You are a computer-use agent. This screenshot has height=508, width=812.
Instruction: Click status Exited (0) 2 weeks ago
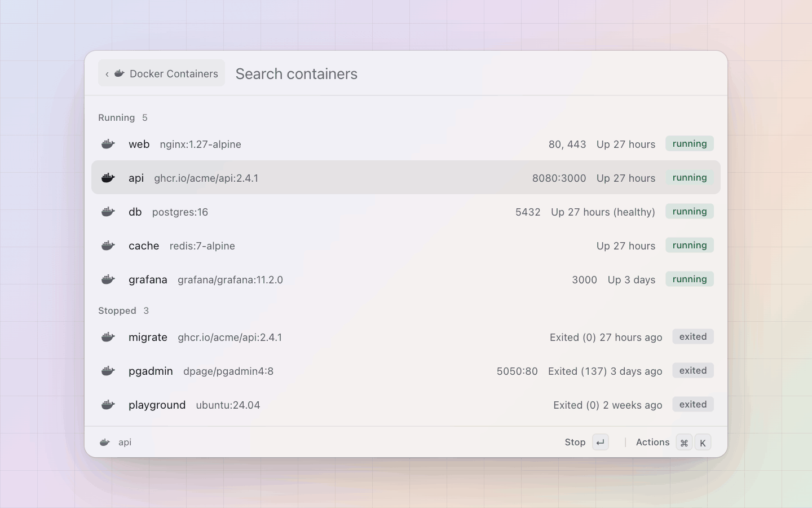608,405
